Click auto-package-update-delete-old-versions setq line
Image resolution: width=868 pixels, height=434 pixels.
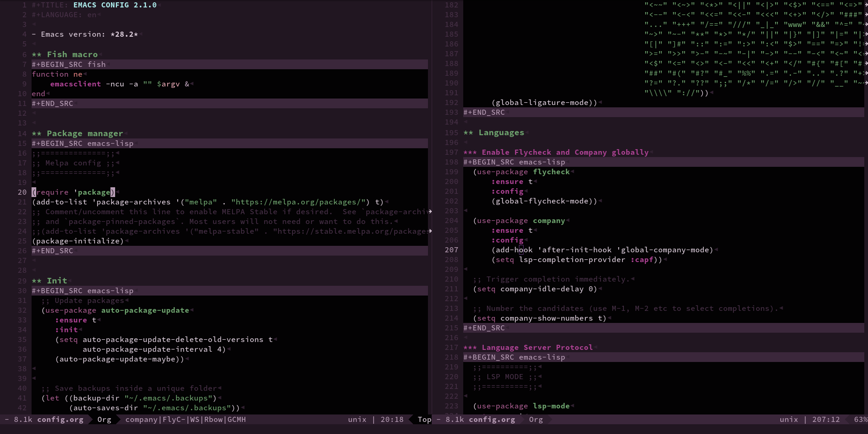164,339
